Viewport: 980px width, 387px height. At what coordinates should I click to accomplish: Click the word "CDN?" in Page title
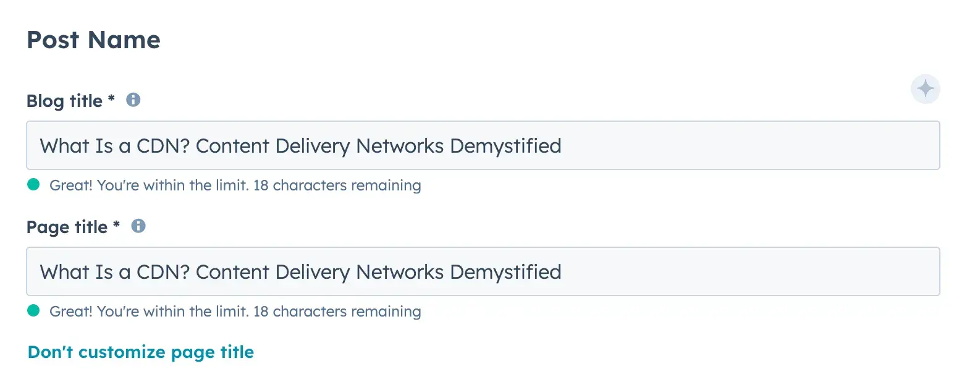[x=163, y=272]
